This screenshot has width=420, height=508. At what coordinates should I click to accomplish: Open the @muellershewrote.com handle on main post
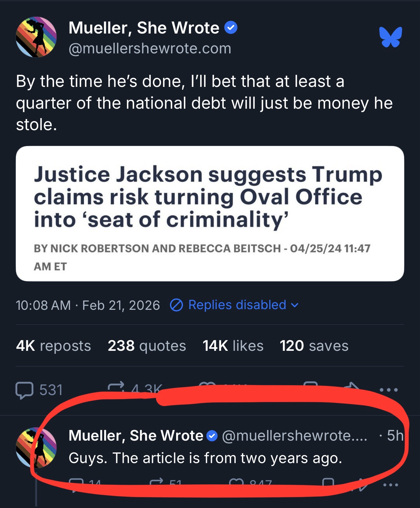point(150,48)
